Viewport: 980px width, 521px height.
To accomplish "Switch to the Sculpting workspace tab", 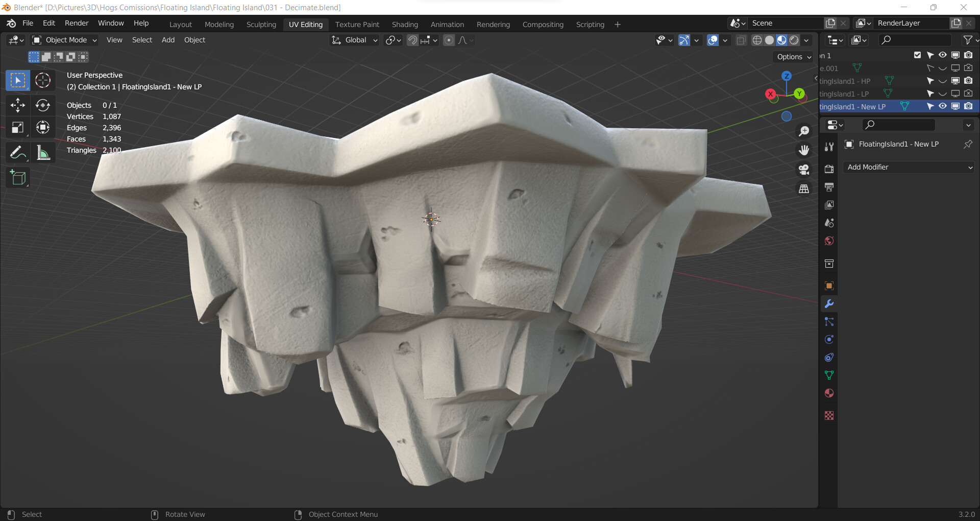I will (x=261, y=25).
